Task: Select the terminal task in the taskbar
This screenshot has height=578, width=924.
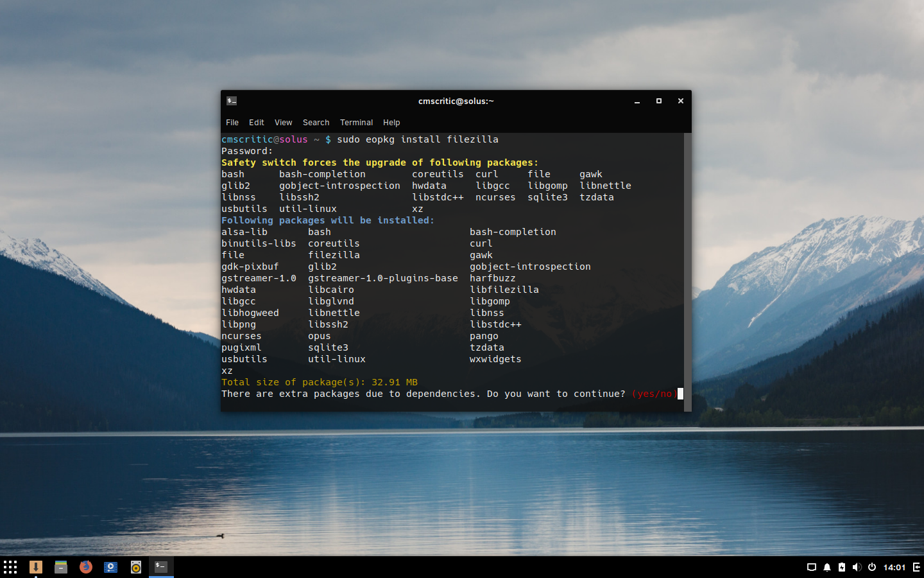Action: tap(161, 566)
